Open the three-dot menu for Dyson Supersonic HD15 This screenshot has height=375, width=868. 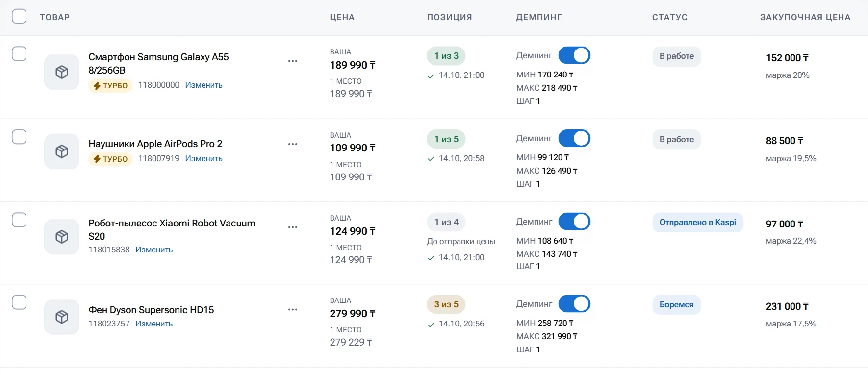point(293,310)
